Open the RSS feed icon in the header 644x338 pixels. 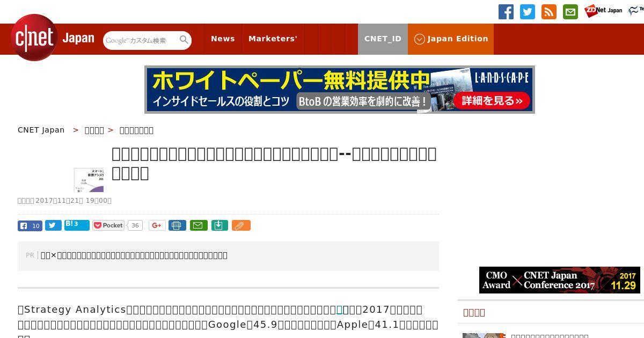tap(549, 12)
